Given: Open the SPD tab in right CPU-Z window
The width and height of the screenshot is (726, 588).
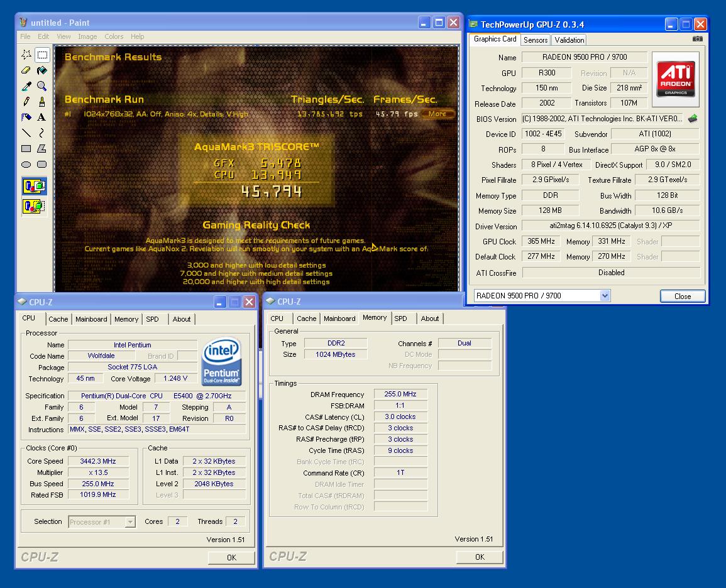Looking at the screenshot, I should click(400, 318).
